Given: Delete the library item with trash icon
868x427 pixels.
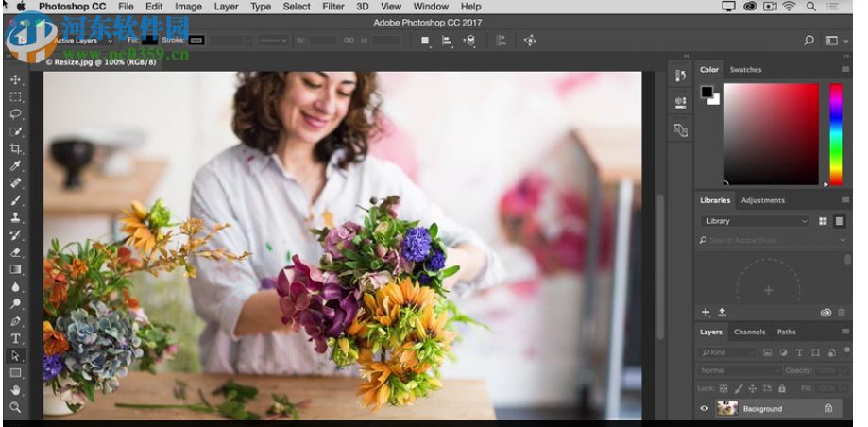Looking at the screenshot, I should click(842, 313).
